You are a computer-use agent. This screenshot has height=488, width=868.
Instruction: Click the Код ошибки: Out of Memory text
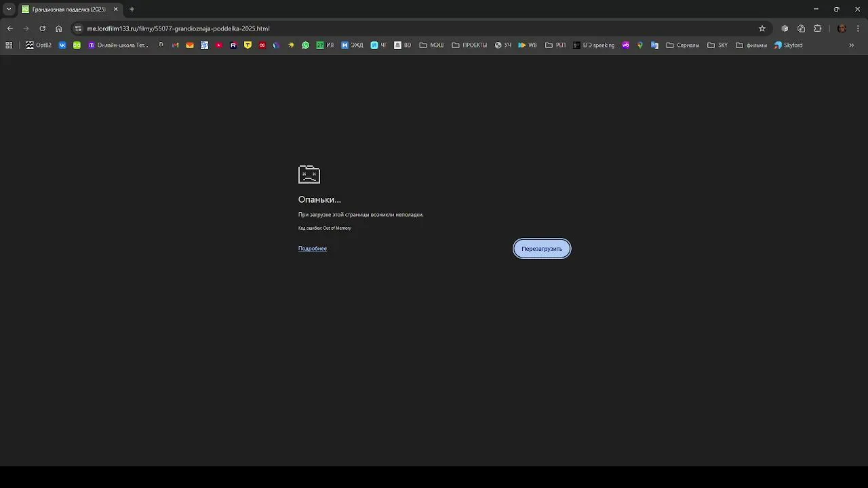(325, 228)
